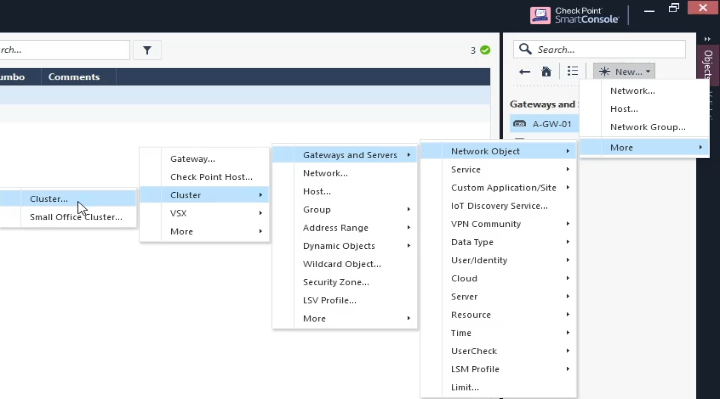Viewport: 720px width, 399px height.
Task: Open More below LSV Profile
Action: 344,318
